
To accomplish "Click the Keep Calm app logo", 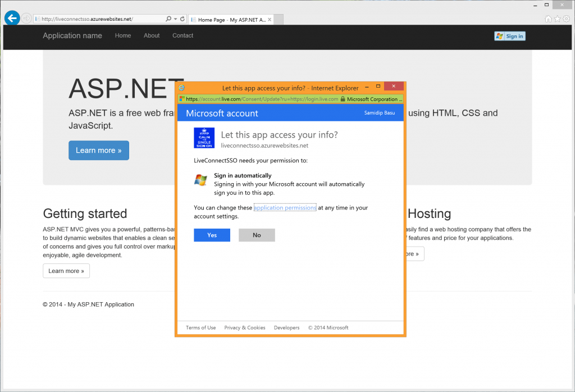I will coord(204,138).
